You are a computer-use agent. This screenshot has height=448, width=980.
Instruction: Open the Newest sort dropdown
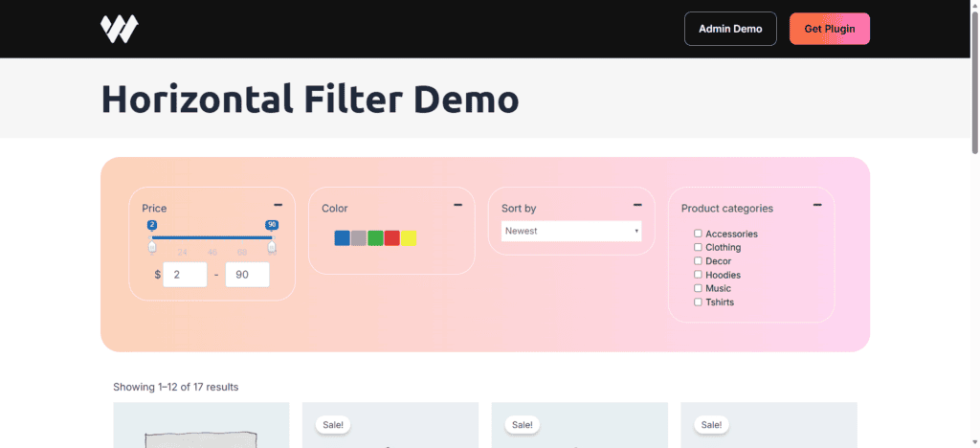571,232
